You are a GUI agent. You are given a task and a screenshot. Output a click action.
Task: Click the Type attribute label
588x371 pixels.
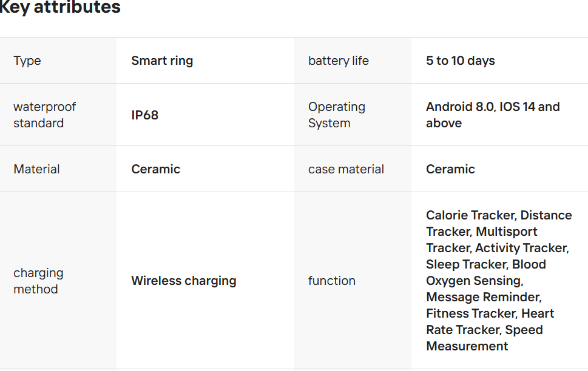27,61
